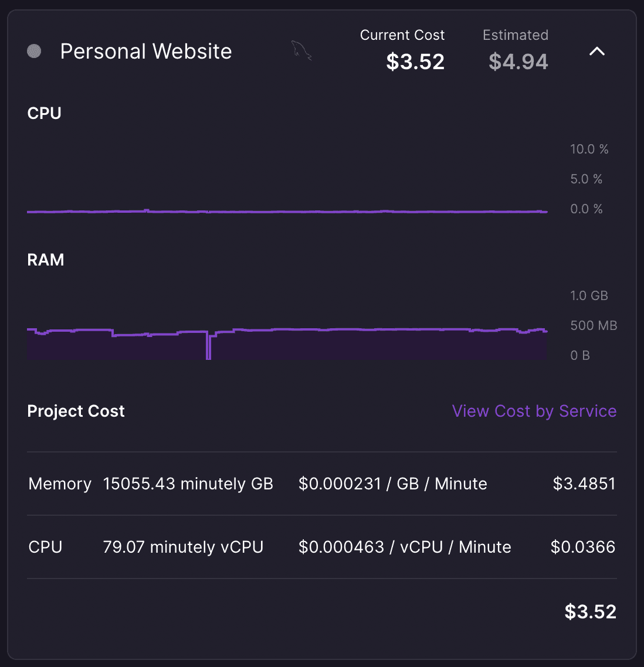
Task: Select the Current Cost $3.52 value
Action: (x=415, y=62)
